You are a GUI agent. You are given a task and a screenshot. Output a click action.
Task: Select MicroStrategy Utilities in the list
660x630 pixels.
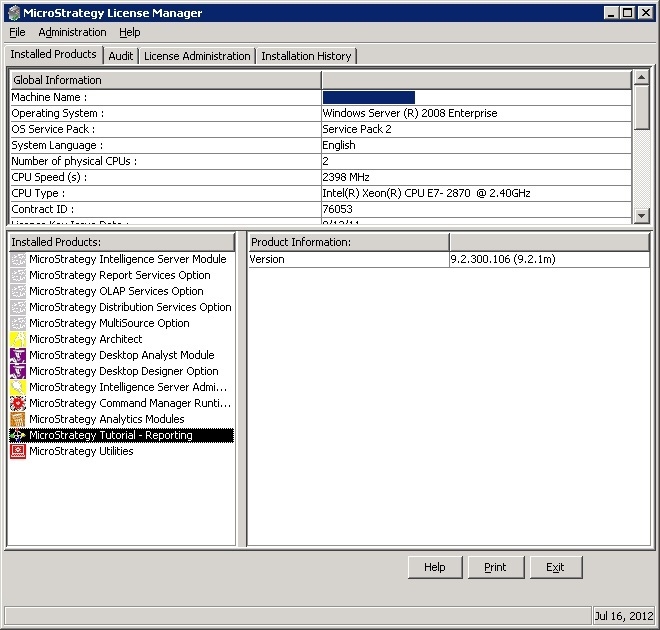tap(81, 451)
